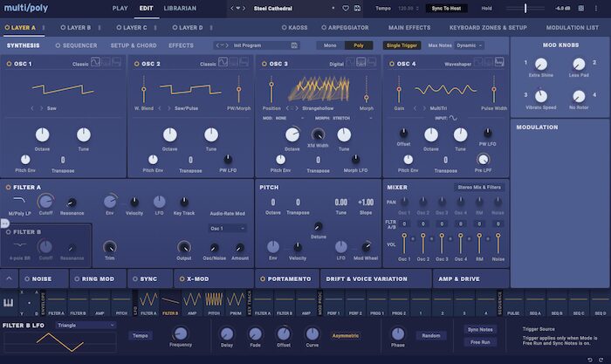The width and height of the screenshot is (611, 364).
Task: Enable the NOISE section
Action: pyautogui.click(x=27, y=279)
